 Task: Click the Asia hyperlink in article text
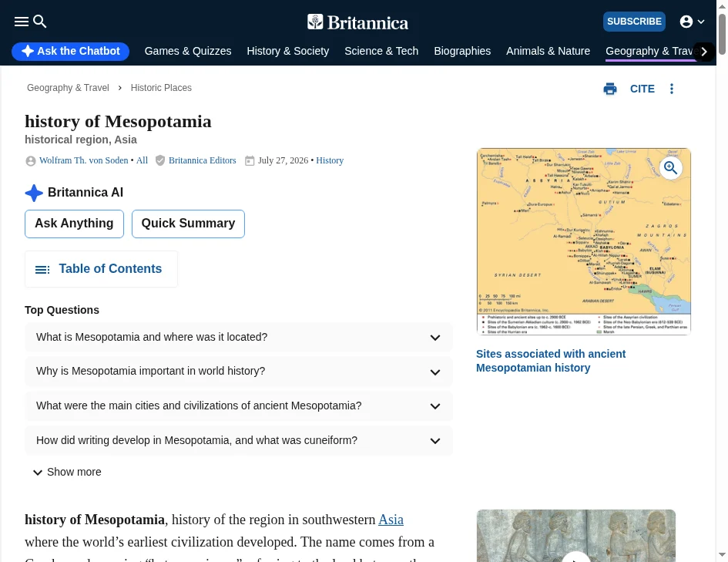(x=391, y=520)
